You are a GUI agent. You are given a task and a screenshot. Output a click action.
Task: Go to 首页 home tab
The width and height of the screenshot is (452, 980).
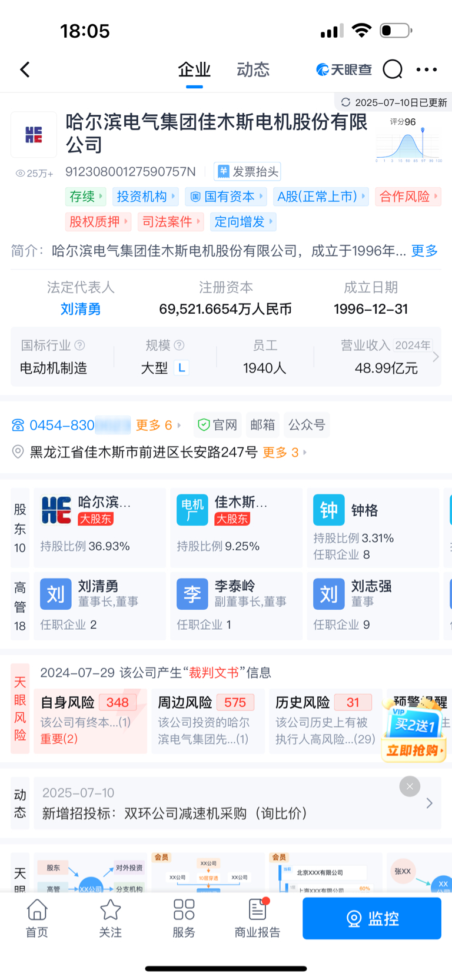coord(37,918)
